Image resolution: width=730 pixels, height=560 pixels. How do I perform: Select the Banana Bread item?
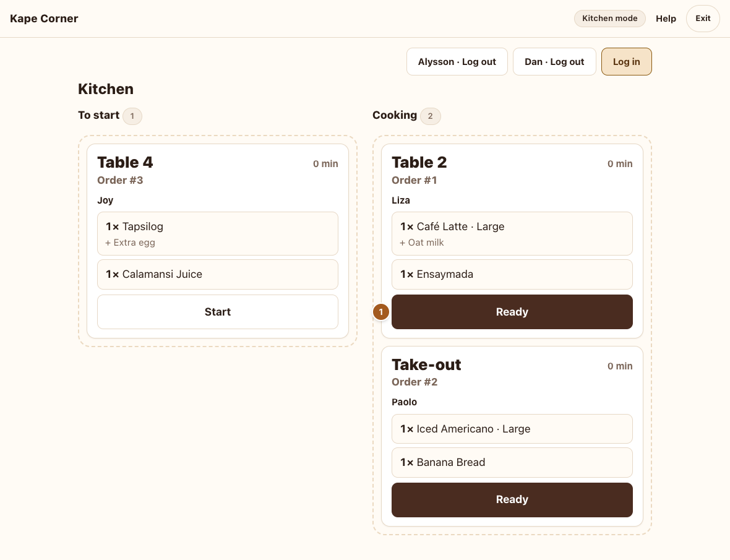pos(512,462)
